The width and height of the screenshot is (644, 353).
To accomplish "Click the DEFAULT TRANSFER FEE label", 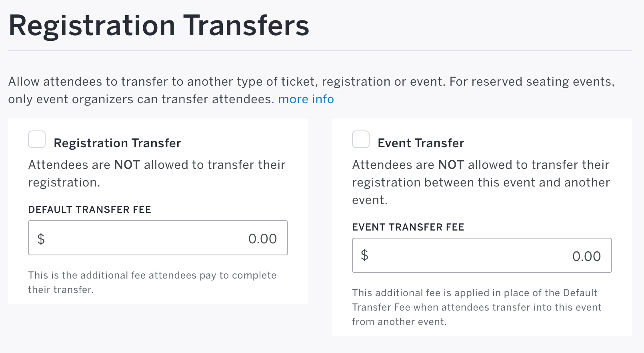I will [x=90, y=209].
